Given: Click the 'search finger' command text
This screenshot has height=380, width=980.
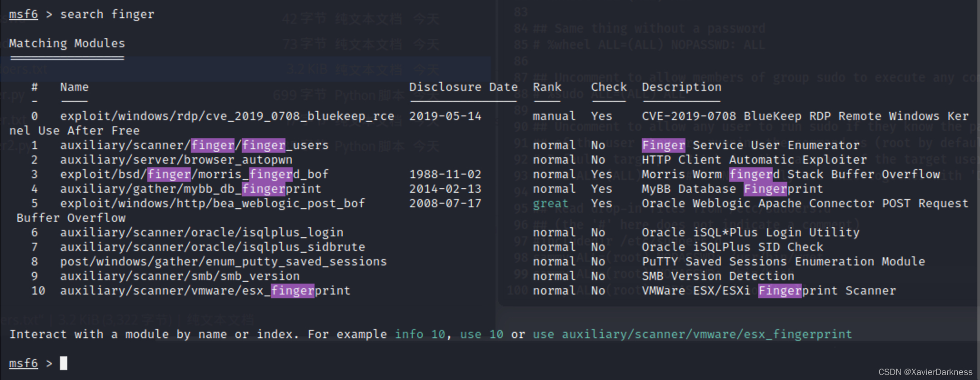Looking at the screenshot, I should 107,15.
